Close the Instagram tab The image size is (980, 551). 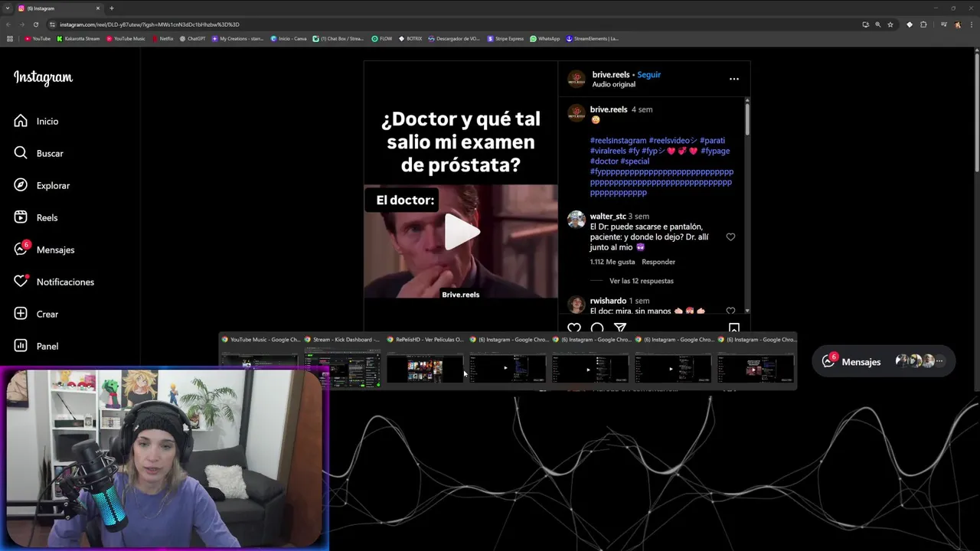98,8
